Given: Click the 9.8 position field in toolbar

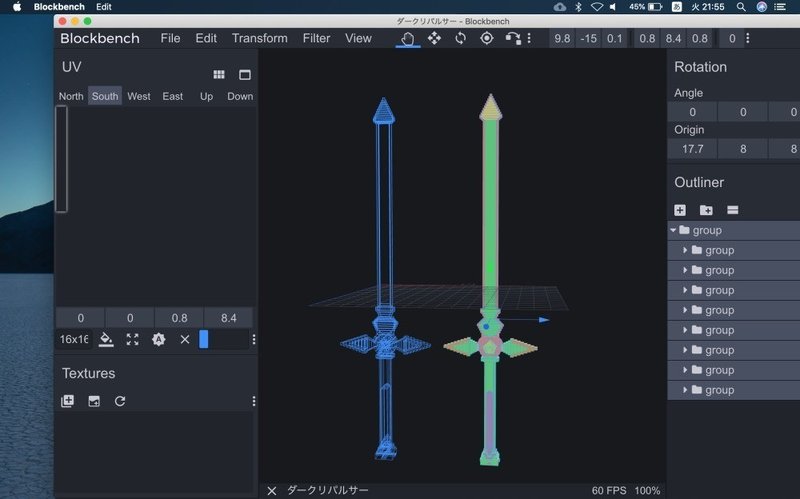Looking at the screenshot, I should [x=562, y=39].
